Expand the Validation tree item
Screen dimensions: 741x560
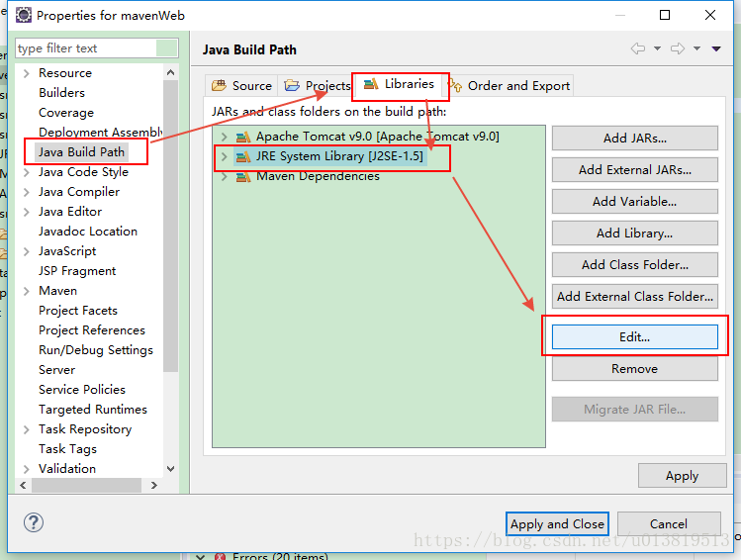point(27,469)
